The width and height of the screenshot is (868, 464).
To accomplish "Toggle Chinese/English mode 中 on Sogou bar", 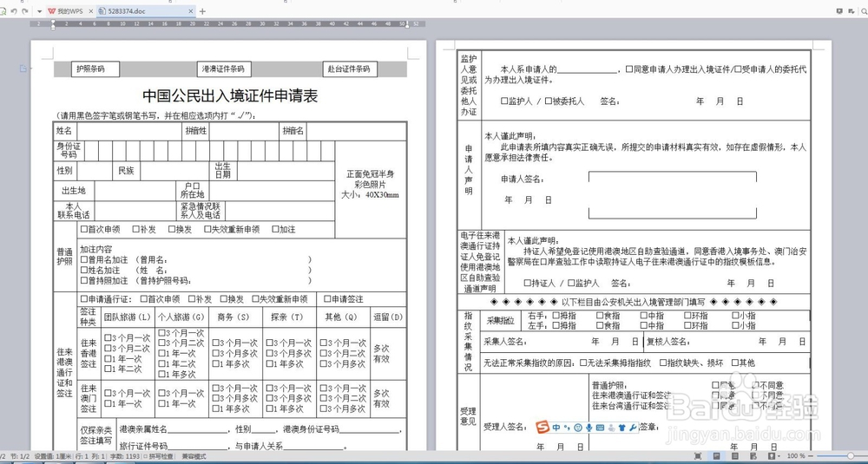I will pyautogui.click(x=556, y=427).
